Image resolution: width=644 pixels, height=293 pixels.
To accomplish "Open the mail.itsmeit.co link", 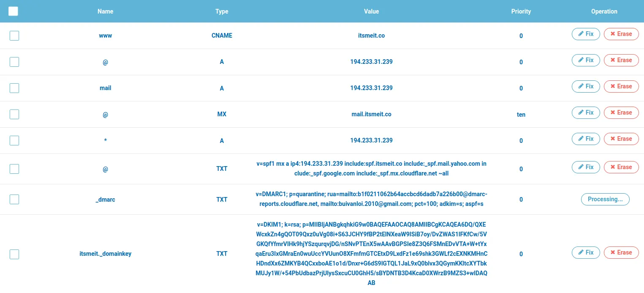I will point(371,114).
